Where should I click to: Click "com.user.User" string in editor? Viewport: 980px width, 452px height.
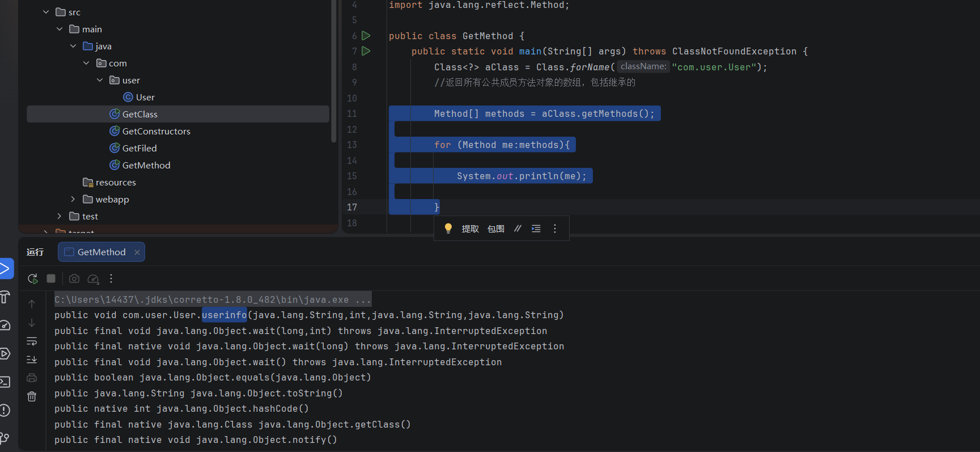[714, 67]
